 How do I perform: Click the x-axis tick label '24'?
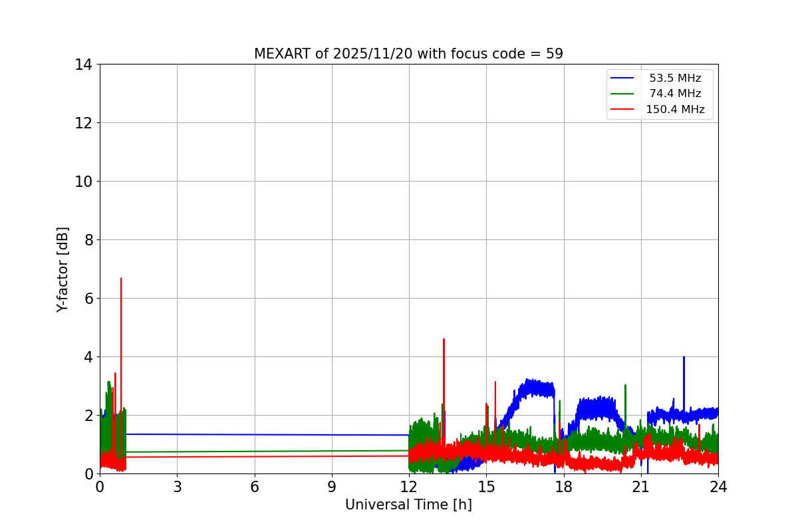click(x=718, y=487)
